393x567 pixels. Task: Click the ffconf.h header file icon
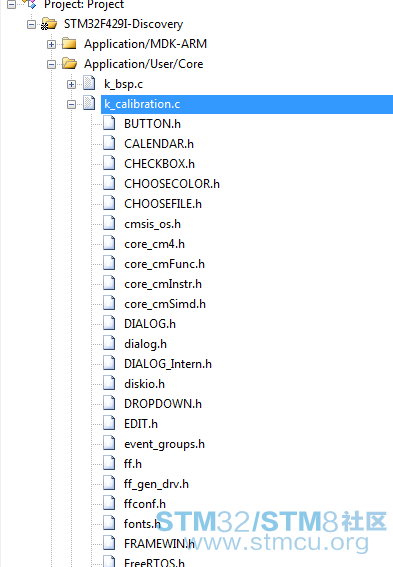click(x=109, y=503)
